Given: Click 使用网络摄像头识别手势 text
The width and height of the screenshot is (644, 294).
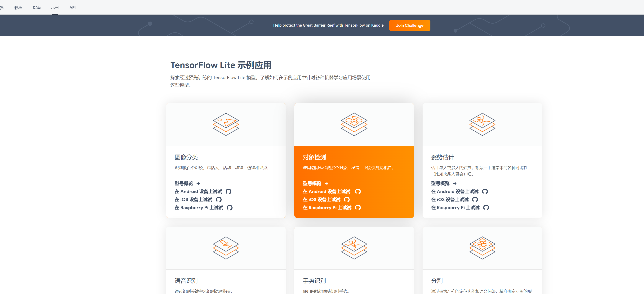Looking at the screenshot, I should (x=326, y=291).
